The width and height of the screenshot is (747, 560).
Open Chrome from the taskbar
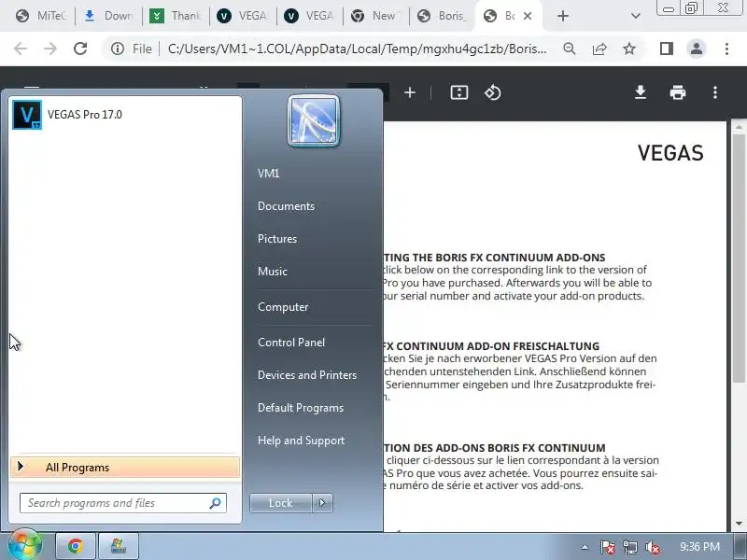[x=76, y=546]
